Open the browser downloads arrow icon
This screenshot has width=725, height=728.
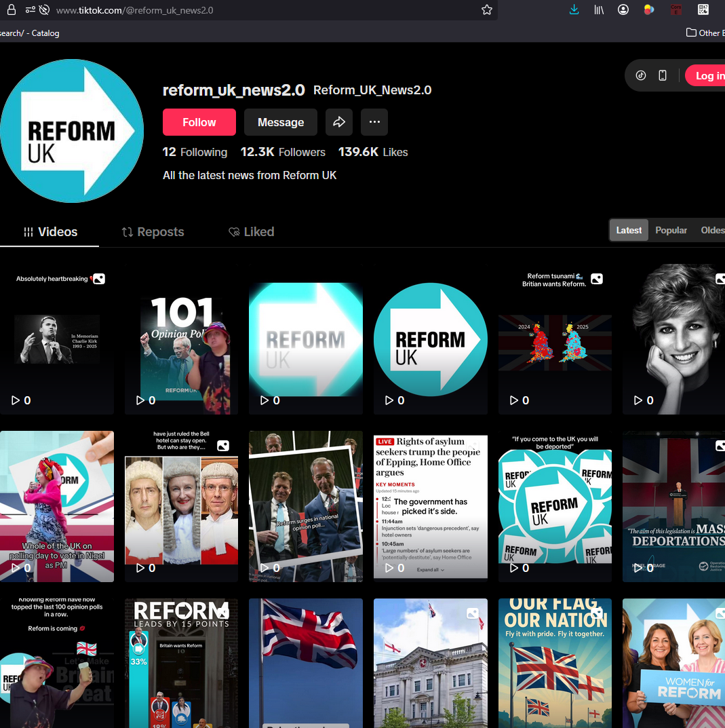pyautogui.click(x=574, y=9)
